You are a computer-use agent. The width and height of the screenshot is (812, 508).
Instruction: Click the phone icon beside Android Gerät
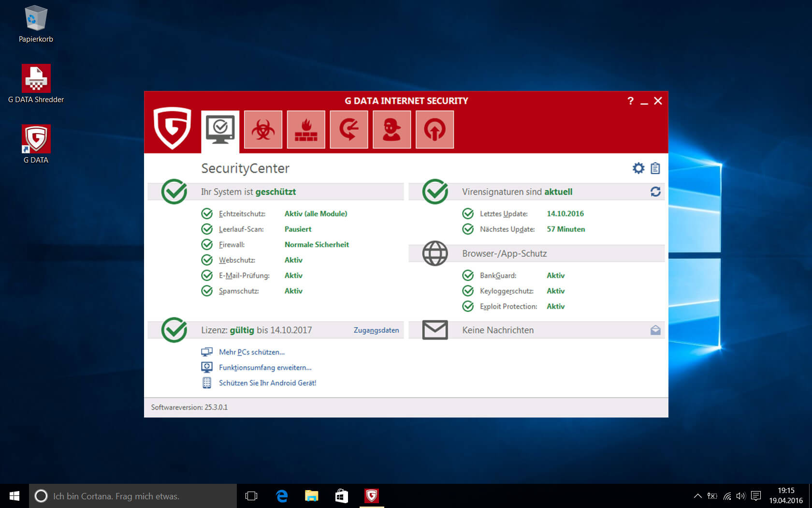click(207, 383)
